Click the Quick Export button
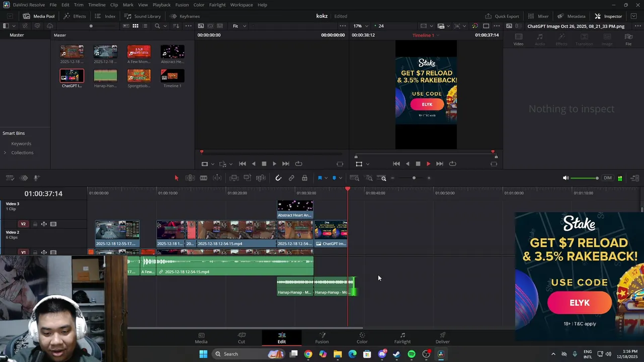Image resolution: width=644 pixels, height=362 pixels. (502, 16)
